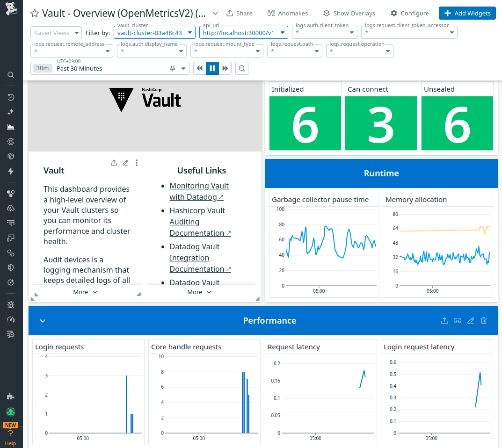
Task: Open the Saved Views dropdown
Action: pos(56,33)
